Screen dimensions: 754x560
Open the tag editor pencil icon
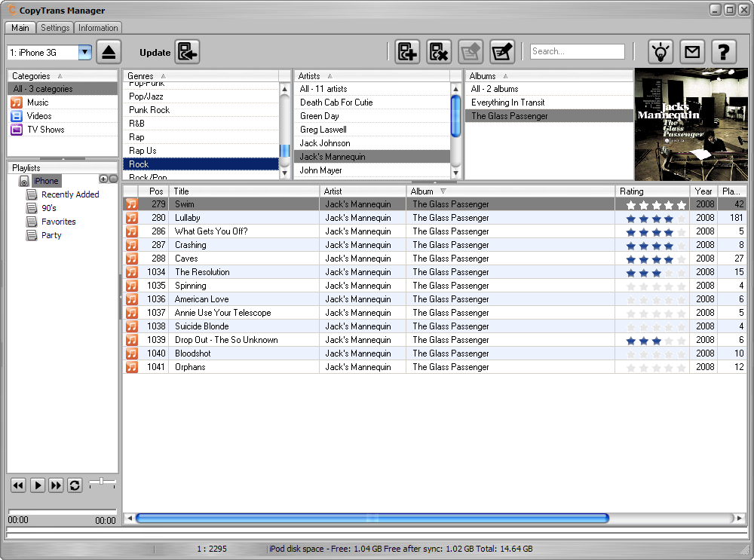[502, 52]
